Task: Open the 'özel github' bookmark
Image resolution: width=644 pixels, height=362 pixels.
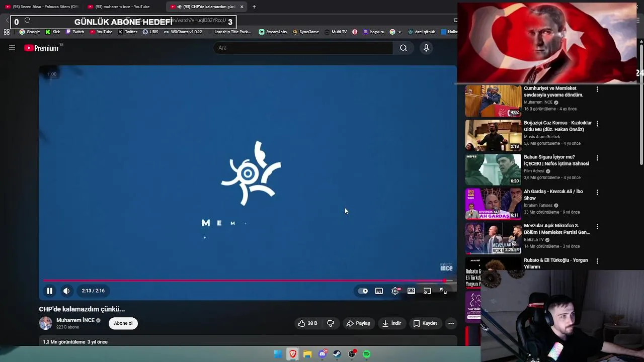Action: [422, 32]
